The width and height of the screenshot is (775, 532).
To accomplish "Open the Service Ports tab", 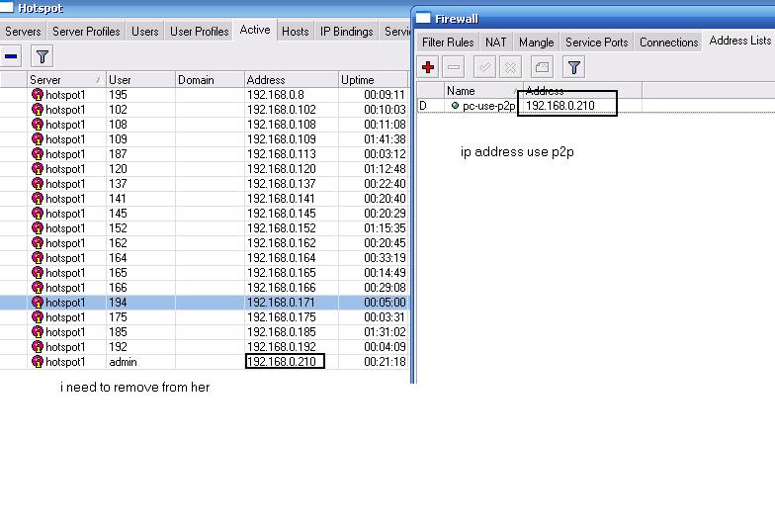I will (597, 43).
